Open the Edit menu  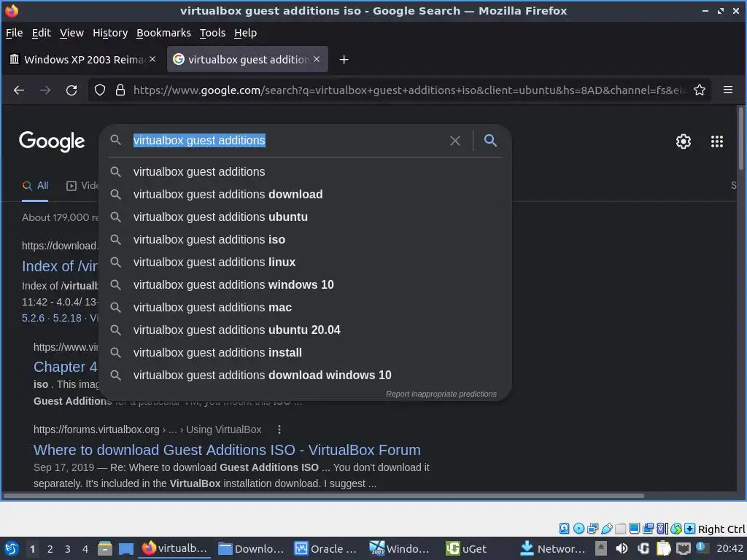(41, 33)
